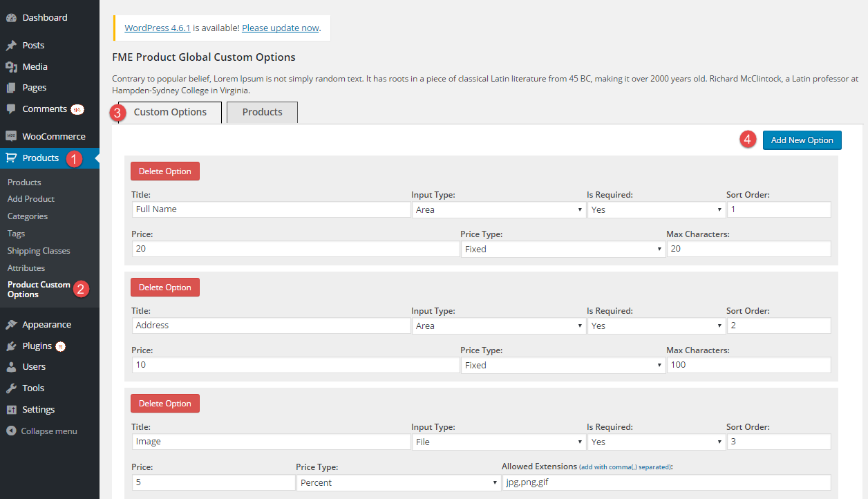This screenshot has width=868, height=499.
Task: Open the Add Product submenu link
Action: (31, 199)
